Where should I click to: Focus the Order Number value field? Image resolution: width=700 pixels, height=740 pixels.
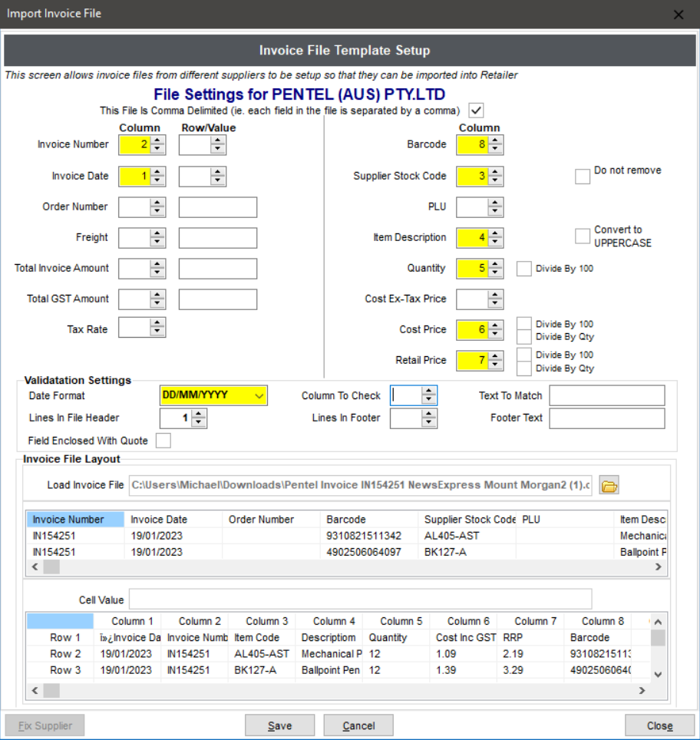click(x=218, y=207)
